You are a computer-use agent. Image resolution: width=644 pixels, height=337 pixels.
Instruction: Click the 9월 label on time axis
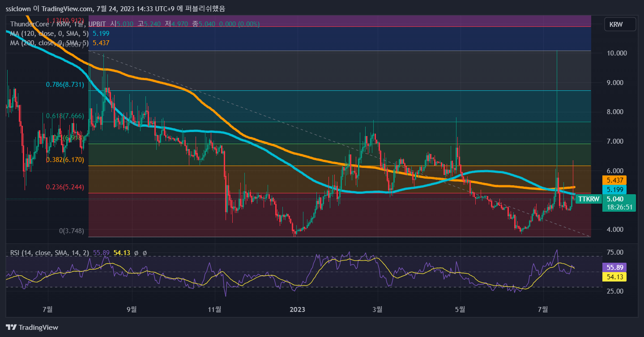pyautogui.click(x=132, y=309)
